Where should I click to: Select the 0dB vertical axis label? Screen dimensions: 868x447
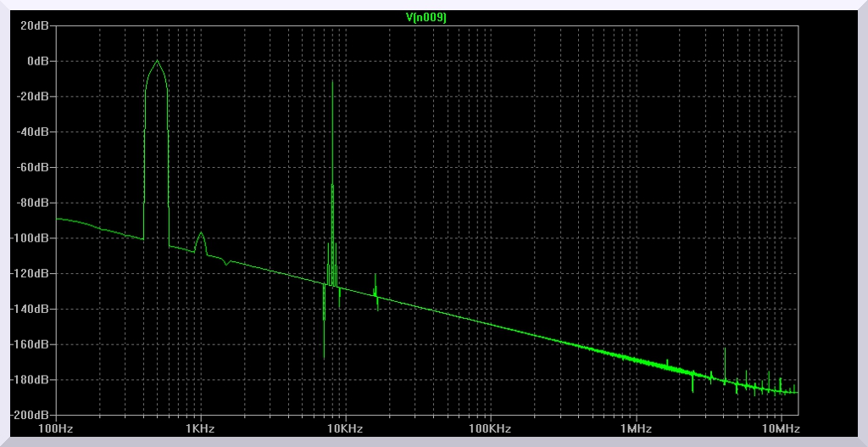(39, 61)
